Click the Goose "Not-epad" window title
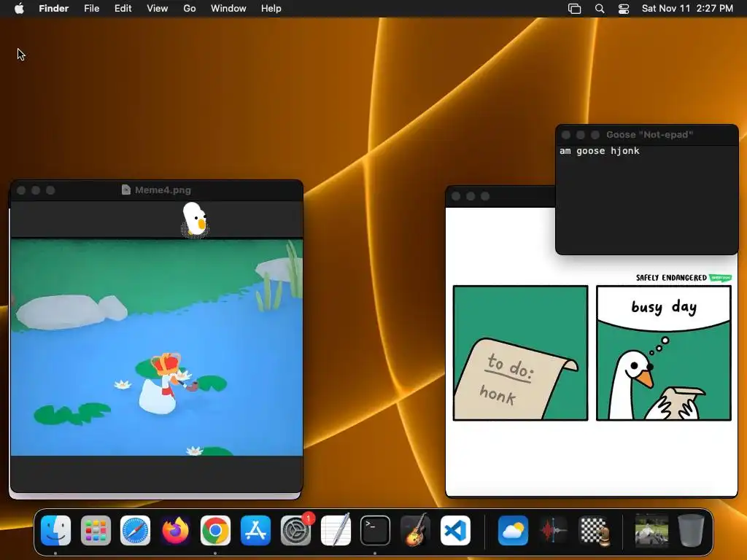 (x=649, y=135)
